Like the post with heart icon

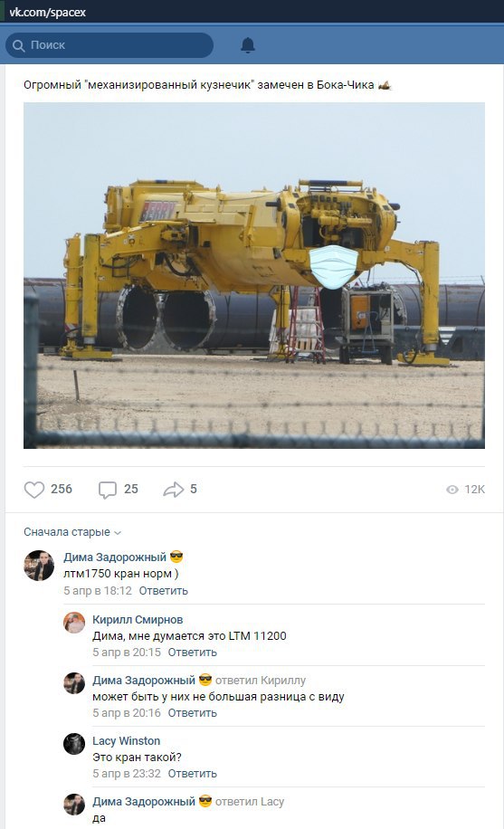[x=34, y=490]
